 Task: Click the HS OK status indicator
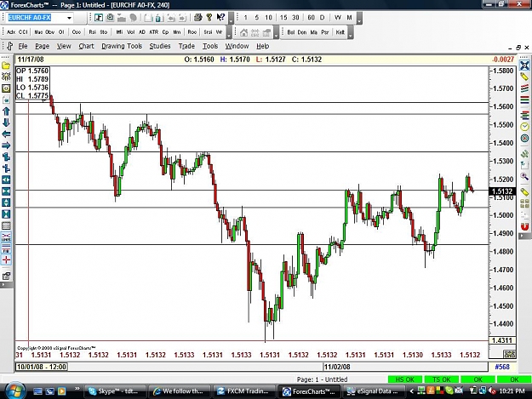[x=405, y=379]
